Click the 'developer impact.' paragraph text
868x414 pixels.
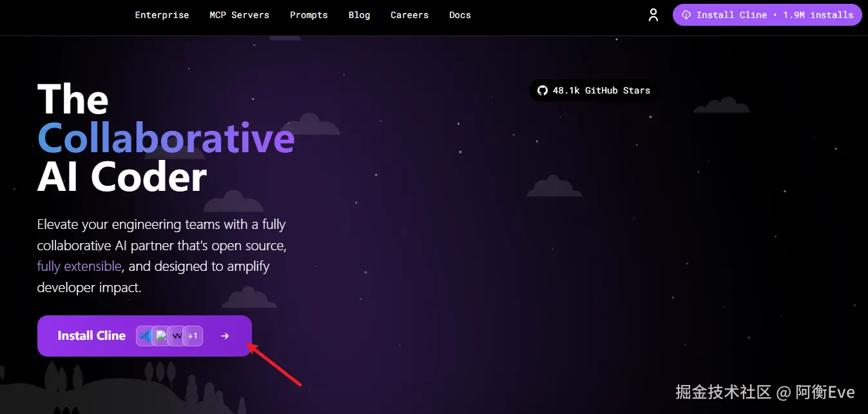pyautogui.click(x=89, y=288)
